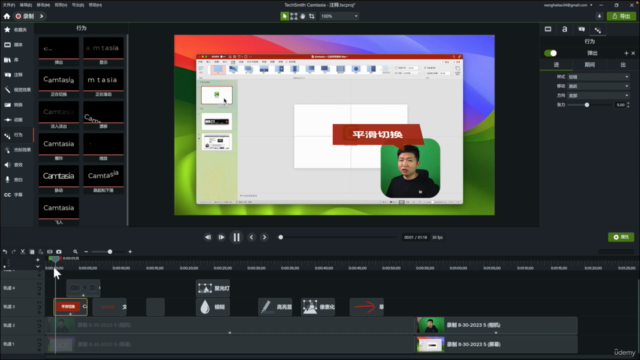Select the 飞入 behavior thumbnail
Viewport: 640px width, 360px height.
[x=59, y=211]
